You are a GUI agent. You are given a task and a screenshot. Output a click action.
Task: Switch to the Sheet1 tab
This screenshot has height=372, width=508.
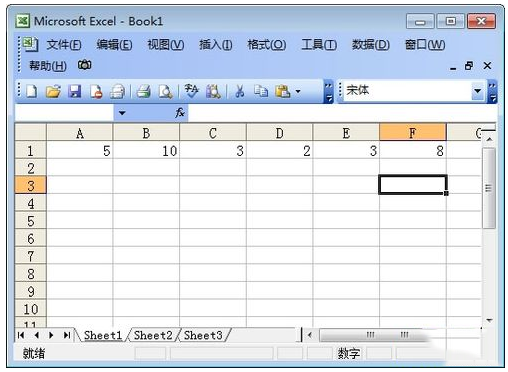[x=103, y=335]
